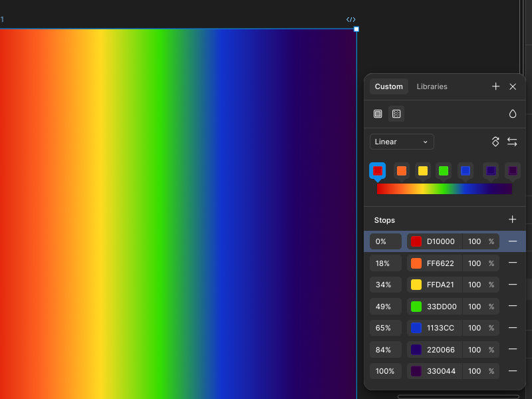Switch to the Libraries tab
Screen dimensions: 532x399
coord(432,86)
